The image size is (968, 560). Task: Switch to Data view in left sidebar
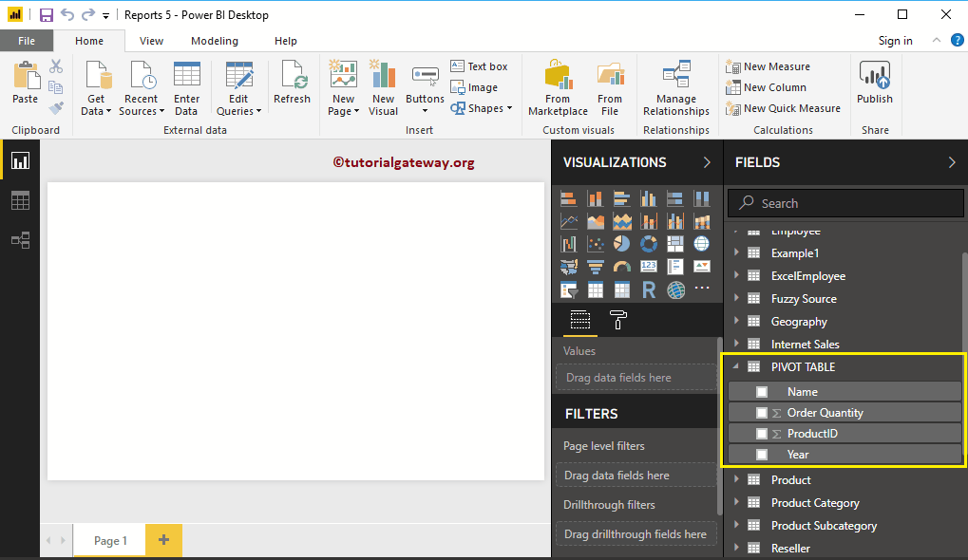[x=20, y=200]
